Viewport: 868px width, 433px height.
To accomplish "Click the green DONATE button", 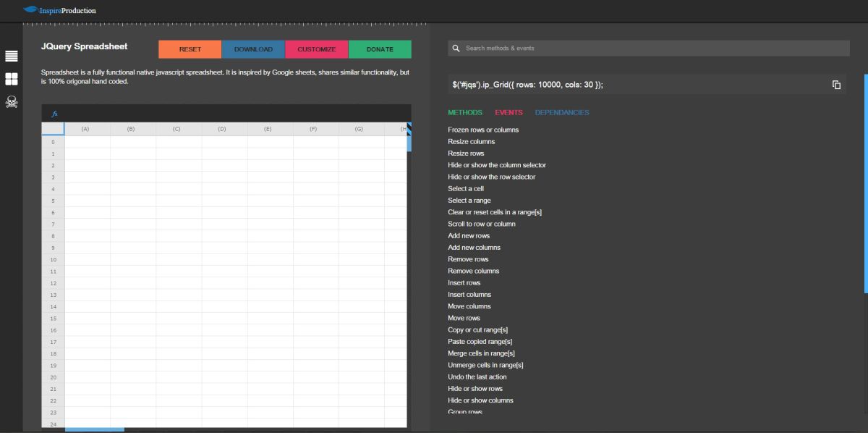I will pyautogui.click(x=380, y=49).
